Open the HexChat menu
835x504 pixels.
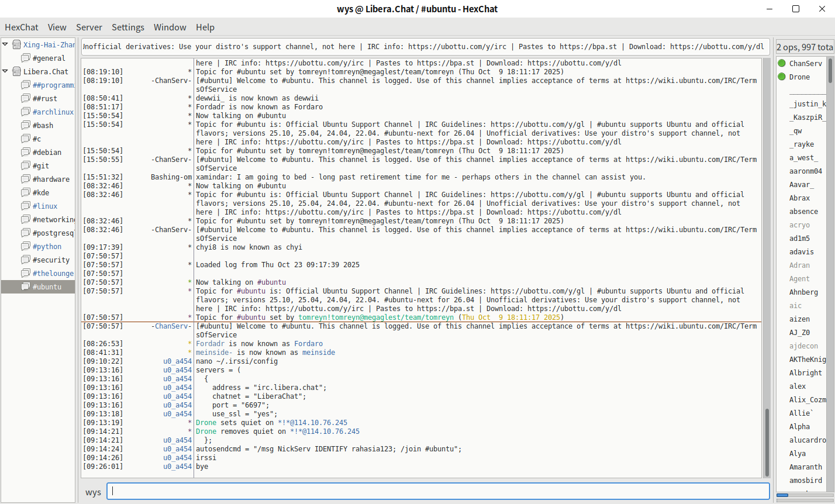click(x=22, y=27)
